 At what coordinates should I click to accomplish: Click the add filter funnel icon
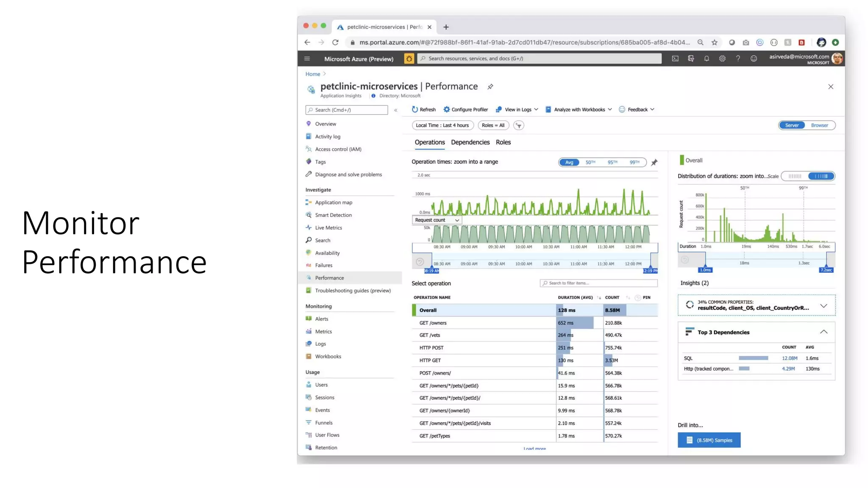[519, 125]
